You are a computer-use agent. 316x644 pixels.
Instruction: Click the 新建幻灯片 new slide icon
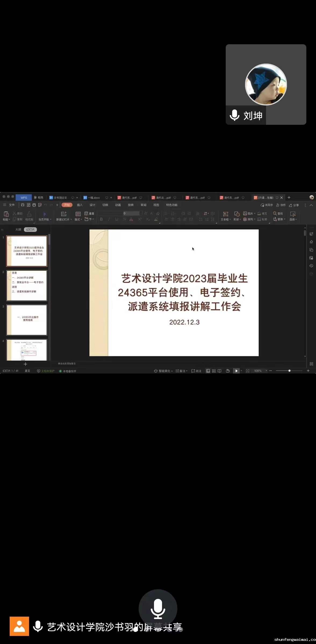(x=64, y=214)
